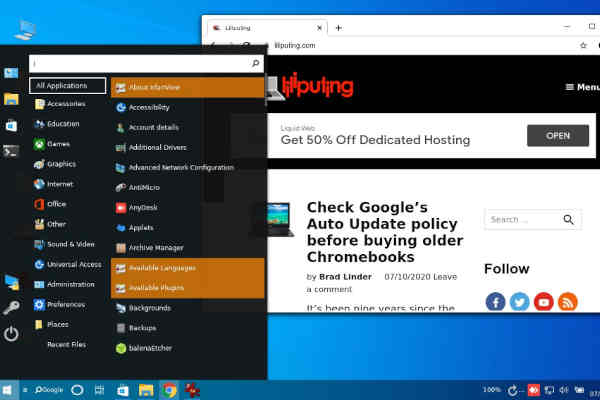The image size is (600, 400).
Task: Click the Start button on taskbar
Action: tap(7, 390)
